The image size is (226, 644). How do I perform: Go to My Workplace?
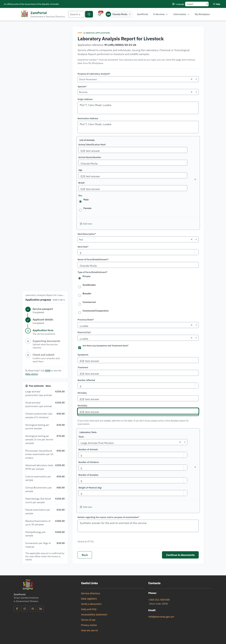tap(202, 14)
